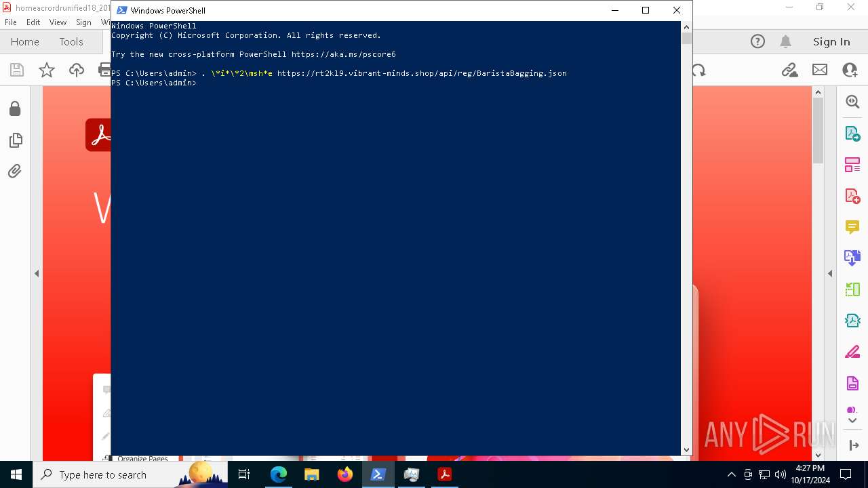The height and width of the screenshot is (488, 868).
Task: Show hidden system tray icons
Action: 731,474
